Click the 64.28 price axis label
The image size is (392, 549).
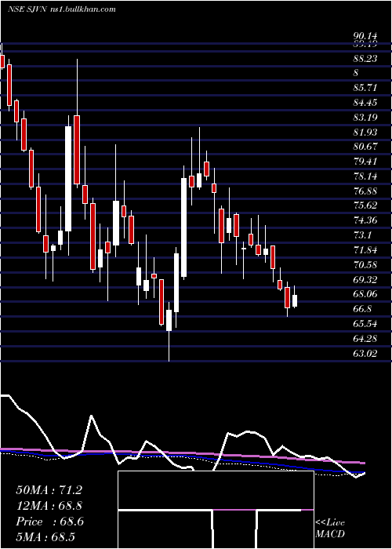[x=365, y=338]
